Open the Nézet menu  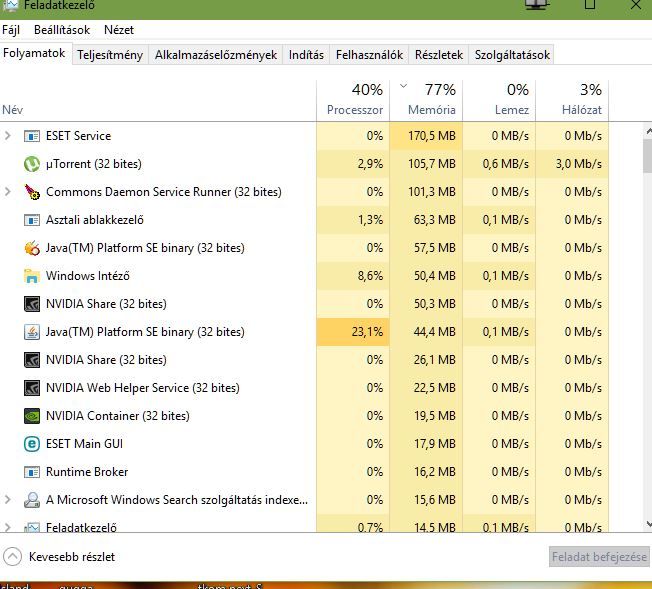(x=119, y=30)
